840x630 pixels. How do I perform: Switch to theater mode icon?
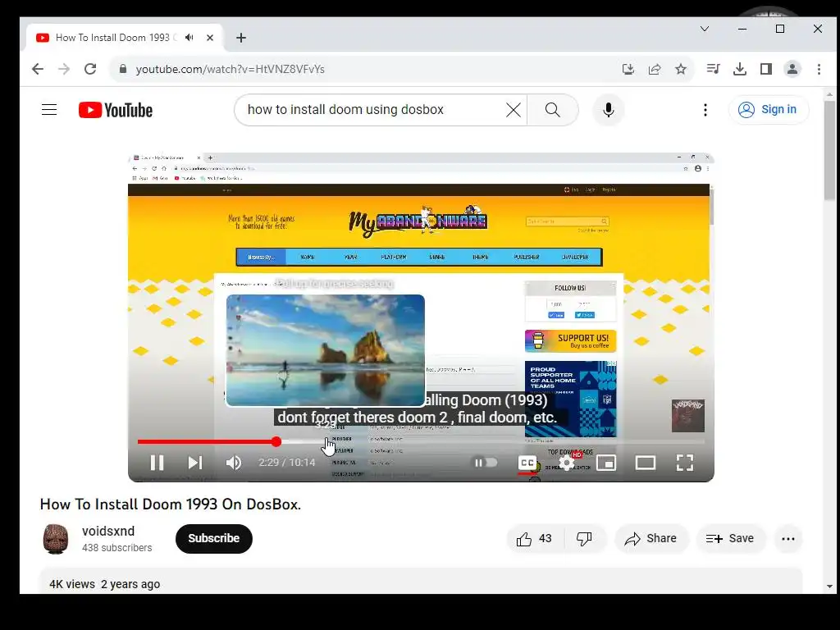[645, 463]
